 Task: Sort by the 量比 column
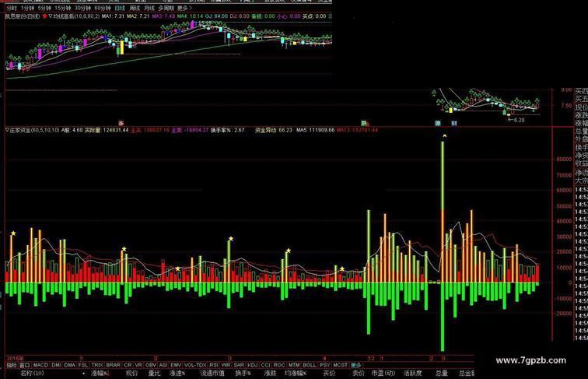click(x=154, y=374)
